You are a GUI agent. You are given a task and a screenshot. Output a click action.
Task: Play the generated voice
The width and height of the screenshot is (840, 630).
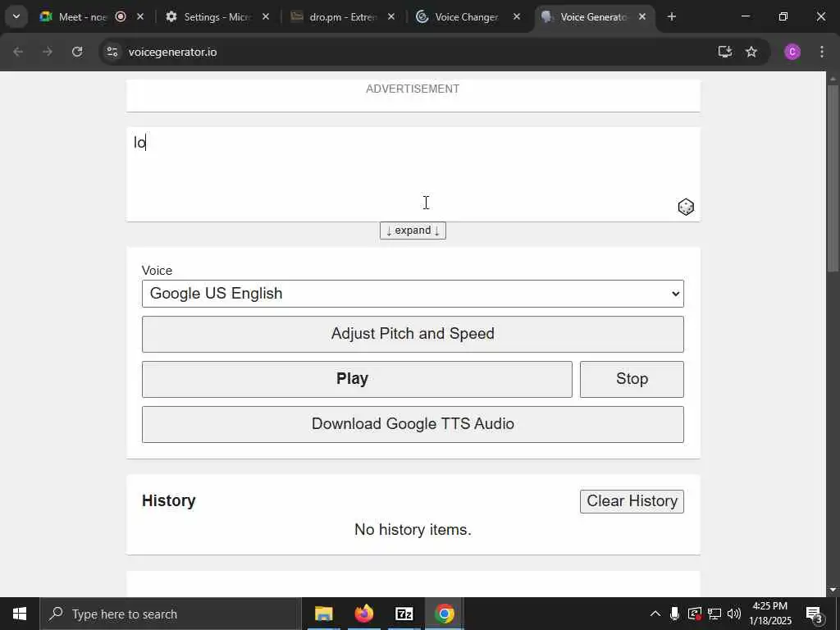click(357, 379)
